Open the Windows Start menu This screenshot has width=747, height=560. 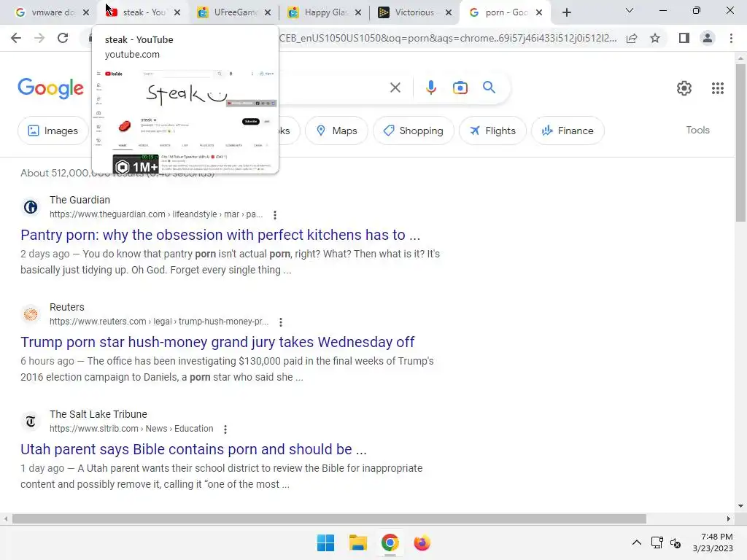click(326, 542)
